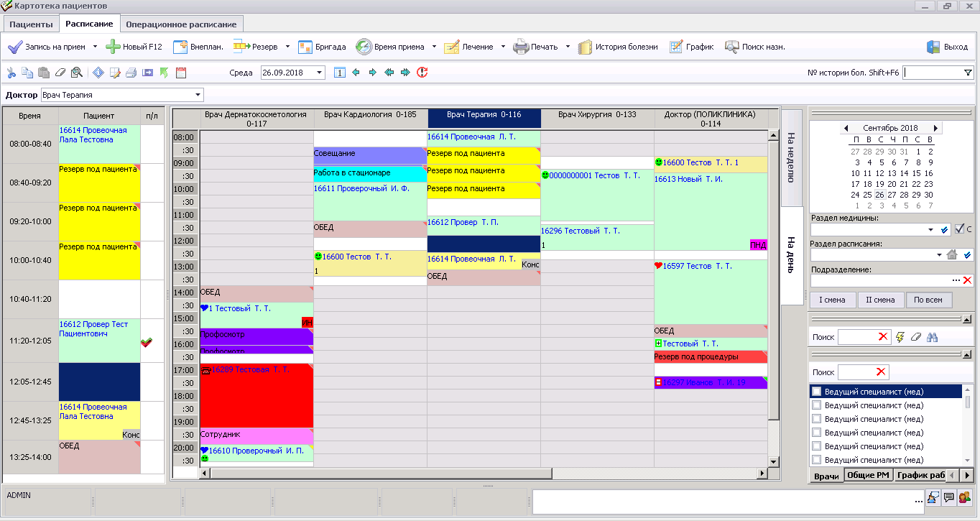Click the red refresh exclamation icon
The height and width of the screenshot is (521, 980).
coord(422,73)
